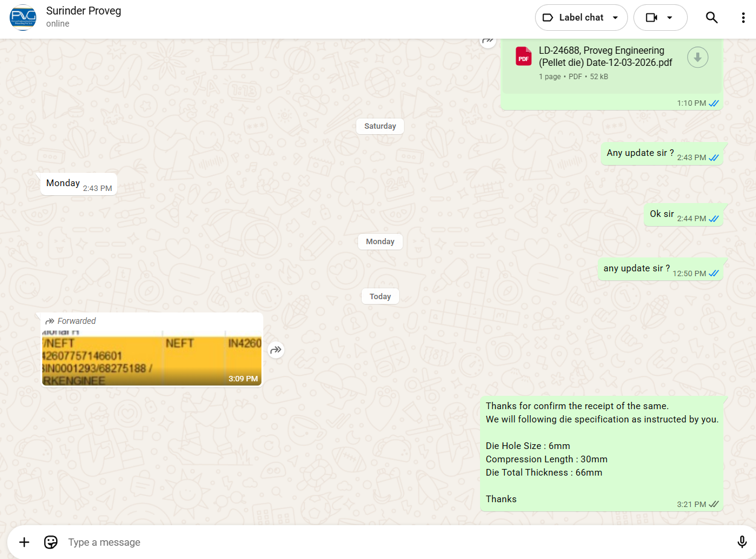The height and width of the screenshot is (559, 756).
Task: Click the LD-24688 Proveg Engineering PDF name
Action: tap(601, 56)
